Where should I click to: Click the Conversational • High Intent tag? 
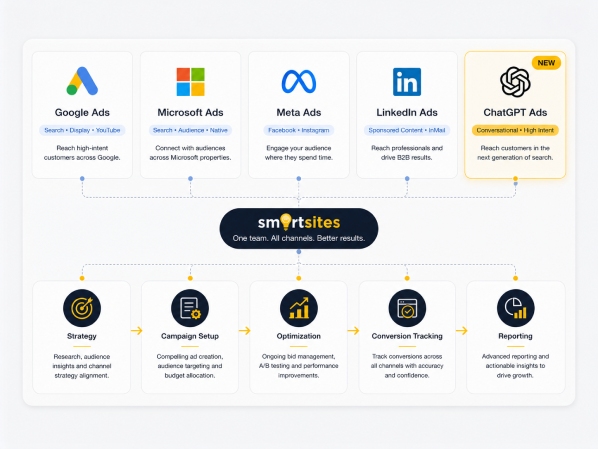pyautogui.click(x=515, y=130)
